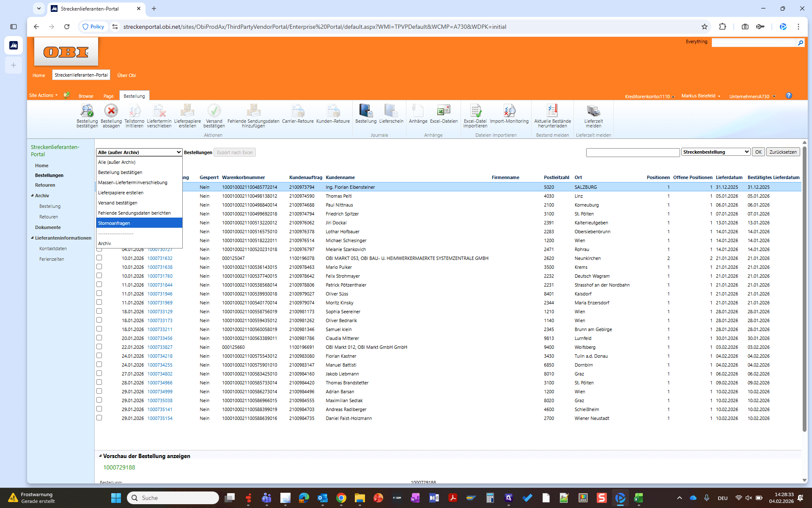Click the Windows Start button

click(116, 498)
